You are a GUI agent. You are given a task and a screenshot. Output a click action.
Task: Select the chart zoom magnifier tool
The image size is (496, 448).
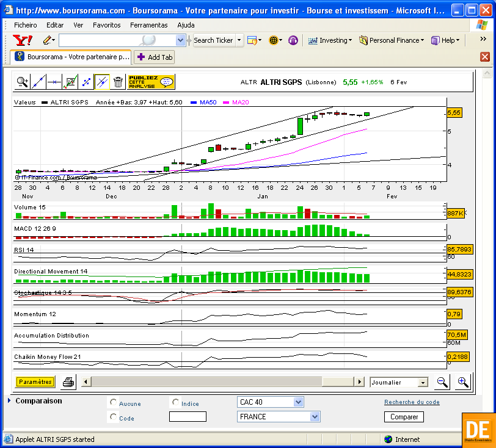[x=23, y=82]
